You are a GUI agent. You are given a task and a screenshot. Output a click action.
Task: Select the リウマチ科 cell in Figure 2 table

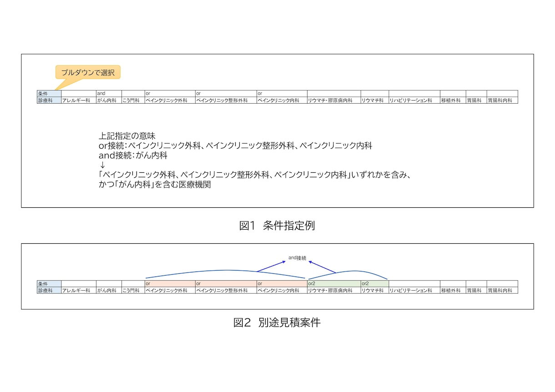pyautogui.click(x=374, y=290)
